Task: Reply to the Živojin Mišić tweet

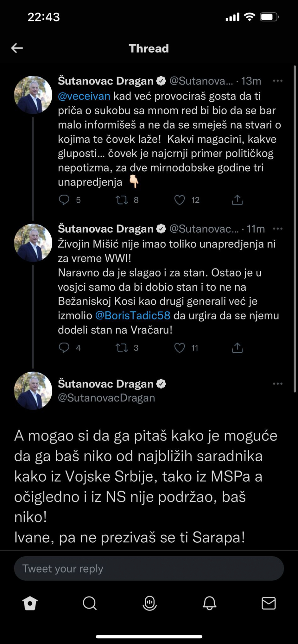Action: [64, 348]
